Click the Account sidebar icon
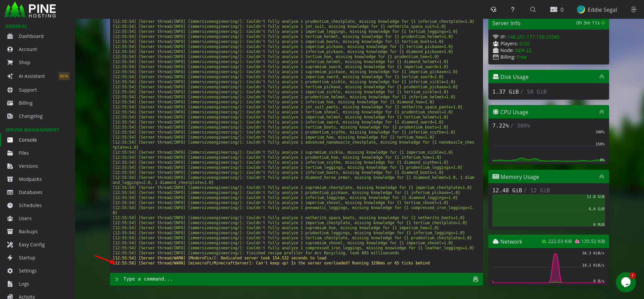The image size is (644, 299). click(x=10, y=49)
